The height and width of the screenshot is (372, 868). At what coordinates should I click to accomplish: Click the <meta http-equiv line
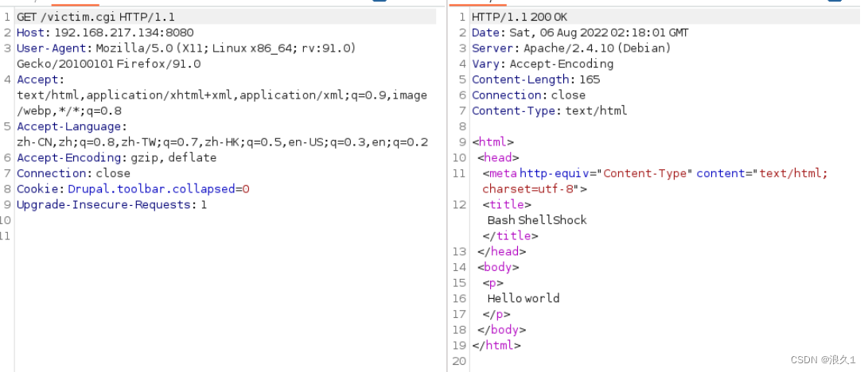coord(656,173)
